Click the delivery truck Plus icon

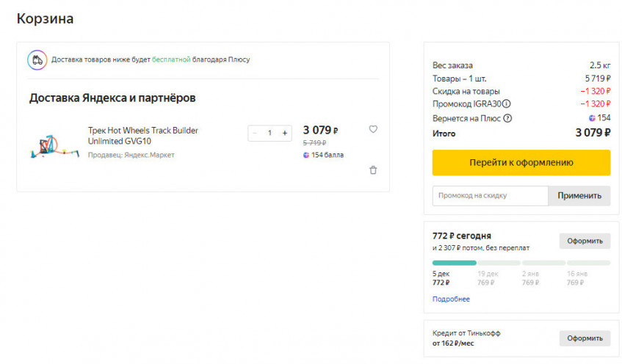pos(37,59)
